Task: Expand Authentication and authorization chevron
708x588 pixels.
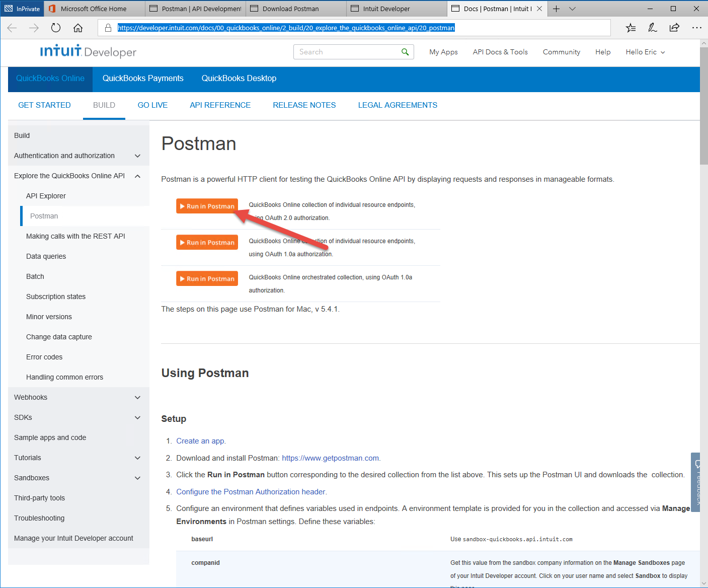Action: 137,156
